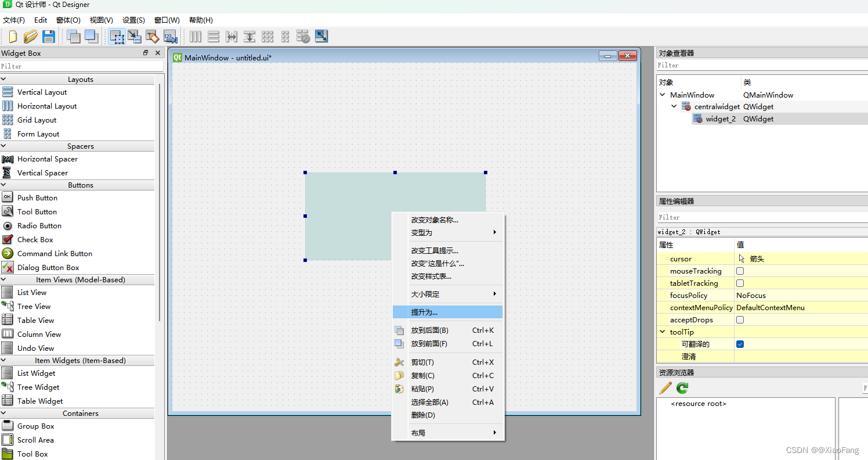868x460 pixels.
Task: Select the Edit Buddies mode icon
Action: point(153,36)
